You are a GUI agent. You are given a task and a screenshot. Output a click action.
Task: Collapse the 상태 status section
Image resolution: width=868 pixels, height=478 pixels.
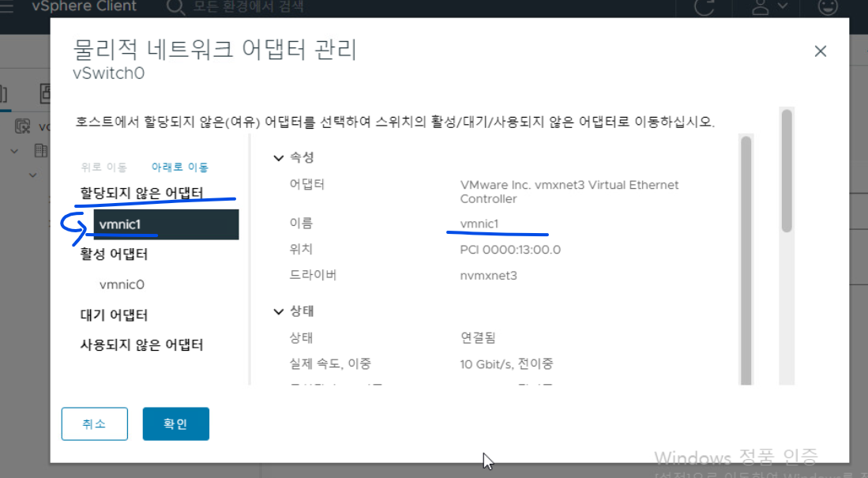(279, 312)
